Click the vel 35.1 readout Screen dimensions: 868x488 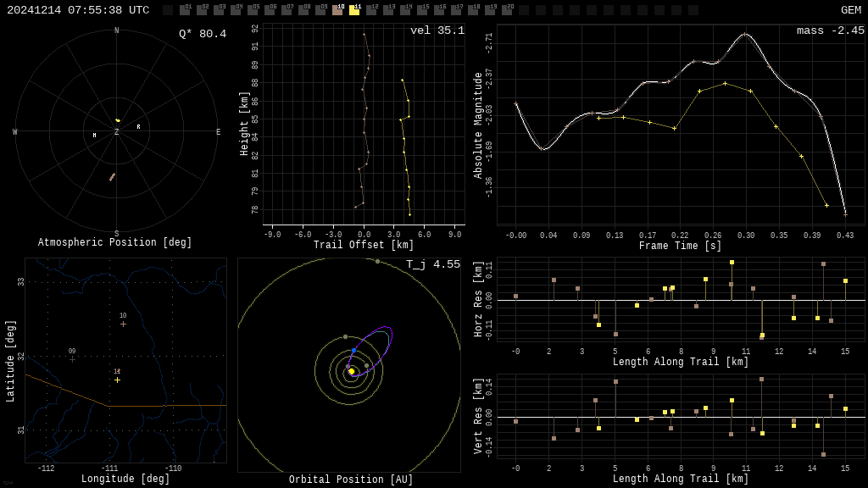(437, 30)
